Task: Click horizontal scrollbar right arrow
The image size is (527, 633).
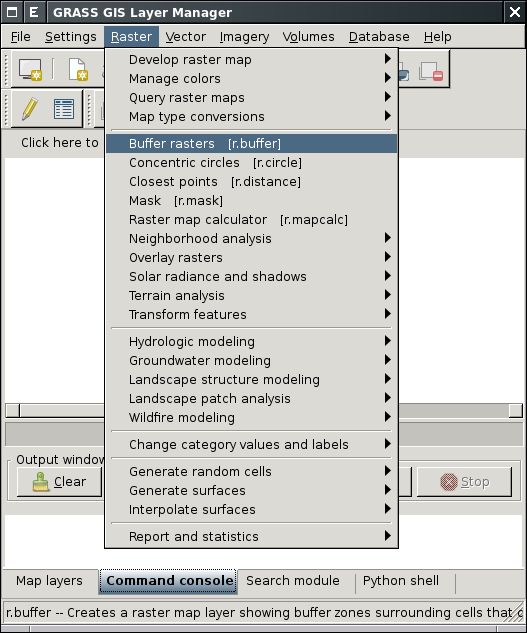Action: 516,411
